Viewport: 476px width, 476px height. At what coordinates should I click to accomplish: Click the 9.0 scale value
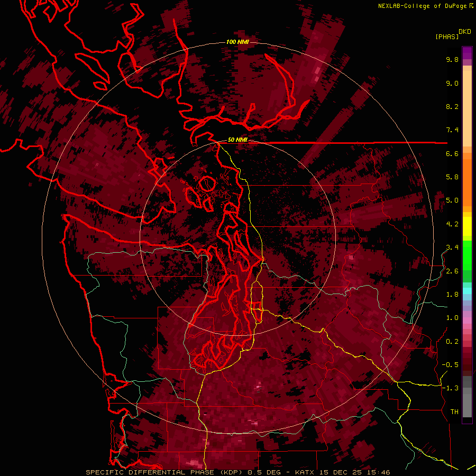tap(452, 83)
